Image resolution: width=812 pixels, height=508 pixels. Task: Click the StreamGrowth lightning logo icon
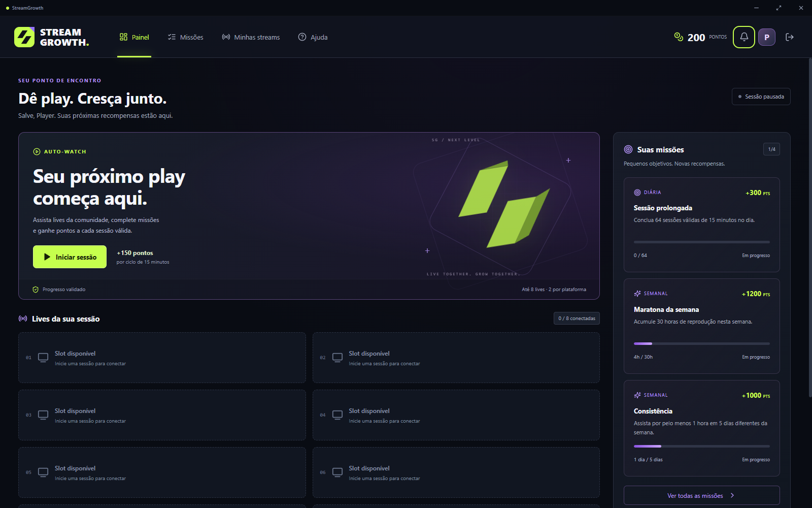tap(24, 37)
